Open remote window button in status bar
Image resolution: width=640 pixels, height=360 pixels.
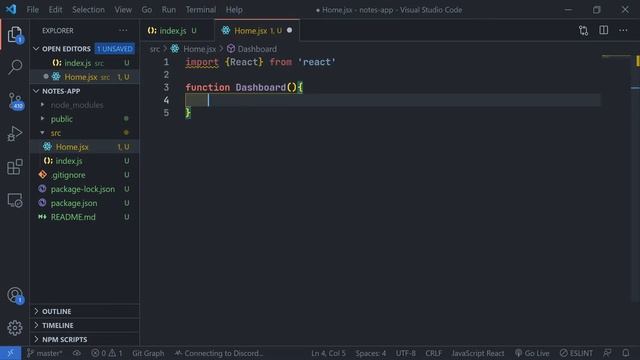(x=10, y=353)
